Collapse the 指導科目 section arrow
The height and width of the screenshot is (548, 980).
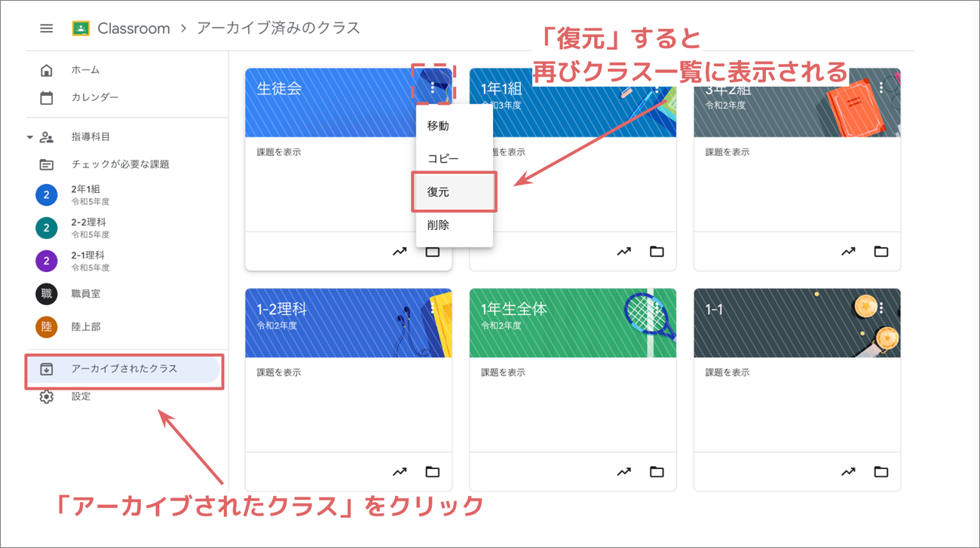(30, 137)
